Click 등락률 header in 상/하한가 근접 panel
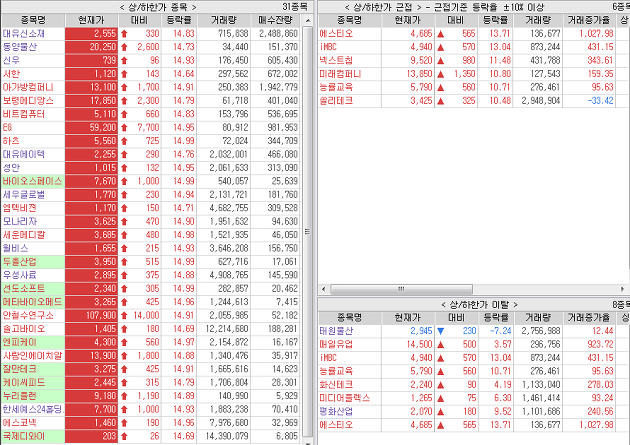Viewport: 630px width, 445px height. (495, 20)
